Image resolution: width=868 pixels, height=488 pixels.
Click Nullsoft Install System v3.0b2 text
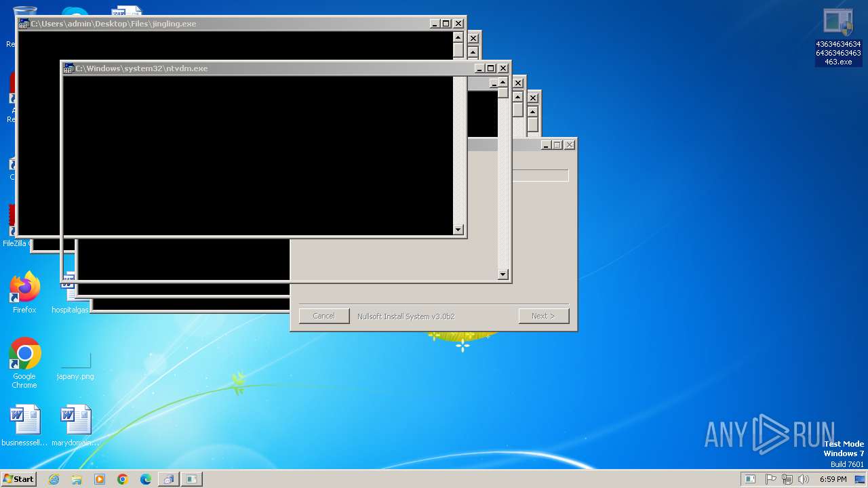click(x=406, y=317)
